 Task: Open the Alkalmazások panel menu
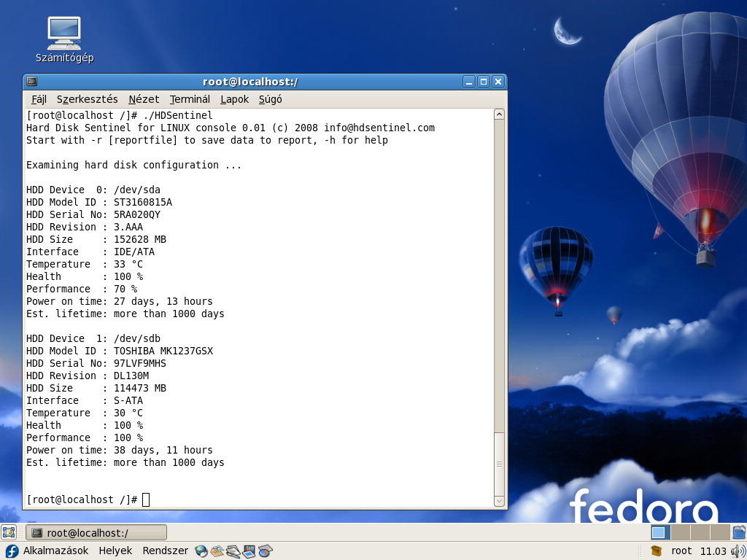click(55, 551)
